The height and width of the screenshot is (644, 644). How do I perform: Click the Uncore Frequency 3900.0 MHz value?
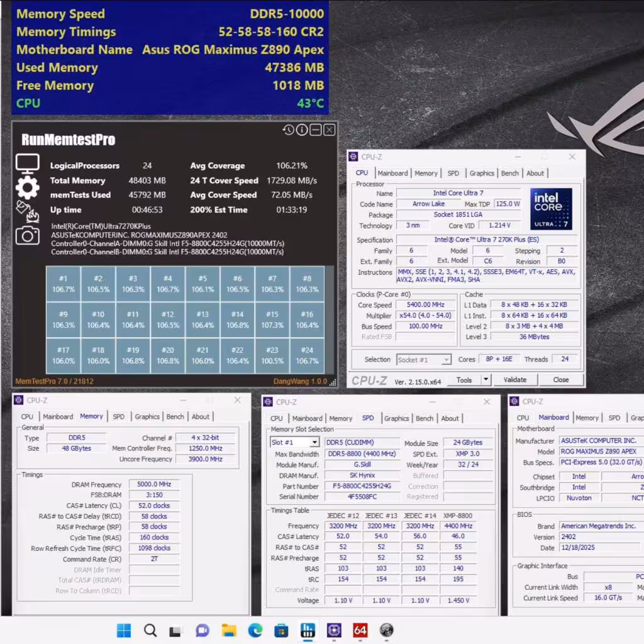(x=206, y=458)
